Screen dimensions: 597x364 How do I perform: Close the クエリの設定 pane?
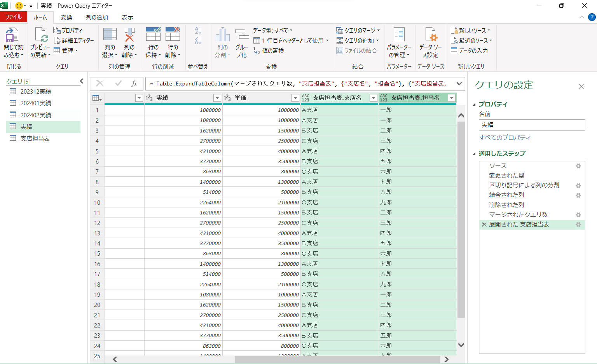tap(581, 86)
